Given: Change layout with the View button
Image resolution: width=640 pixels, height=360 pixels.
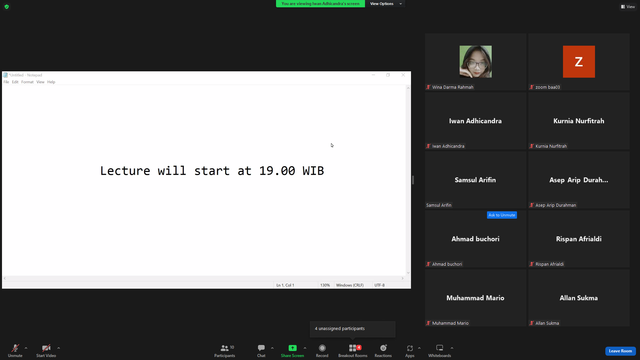Looking at the screenshot, I should pos(628,7).
